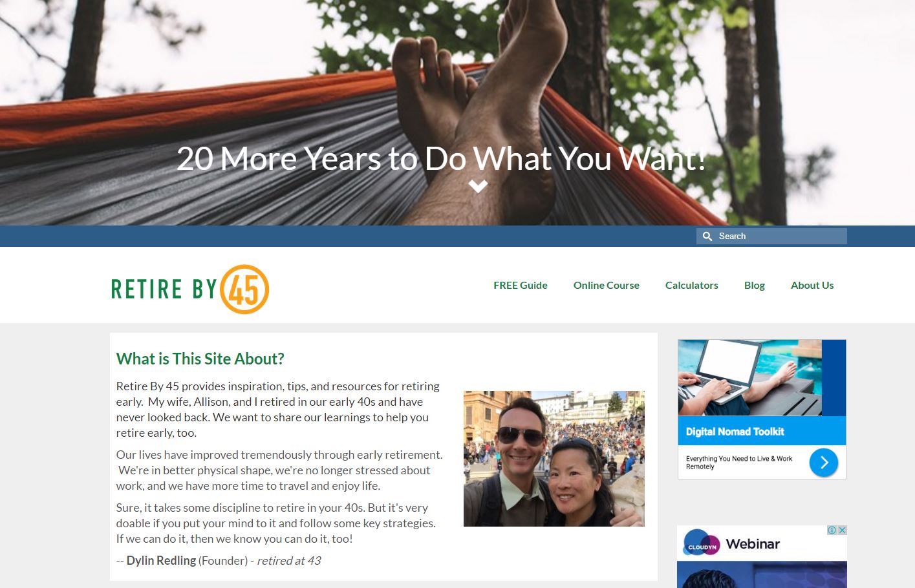Click the Cloudyn logo in the Webinar ad
The width and height of the screenshot is (915, 588).
[x=702, y=544]
